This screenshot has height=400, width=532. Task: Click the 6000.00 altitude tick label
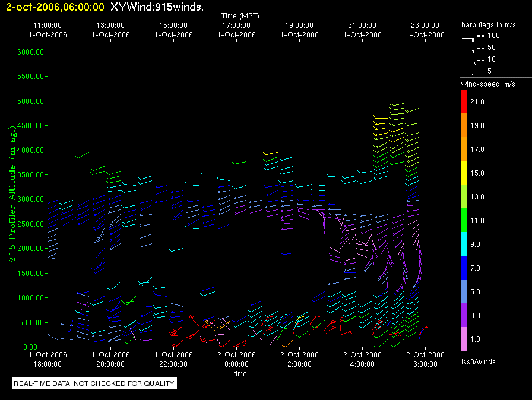click(30, 52)
